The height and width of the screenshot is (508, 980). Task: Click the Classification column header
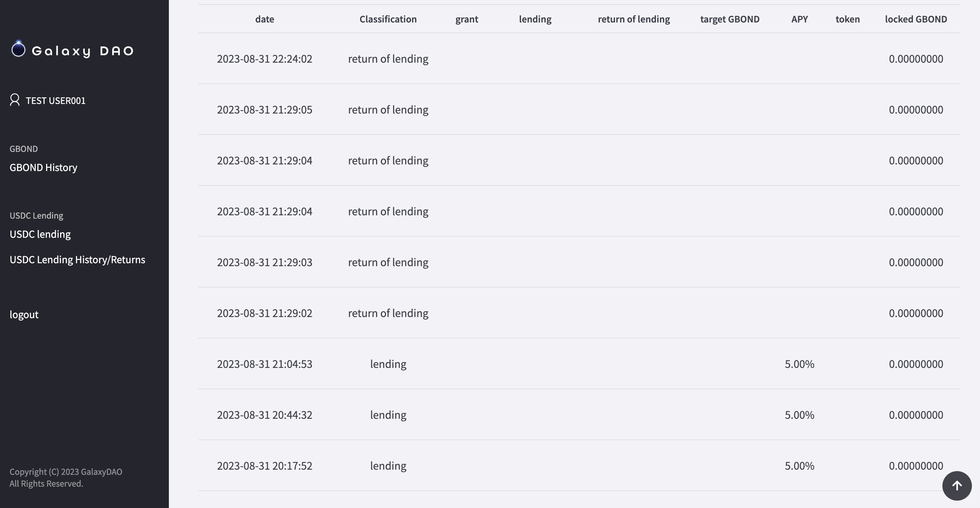pyautogui.click(x=388, y=19)
